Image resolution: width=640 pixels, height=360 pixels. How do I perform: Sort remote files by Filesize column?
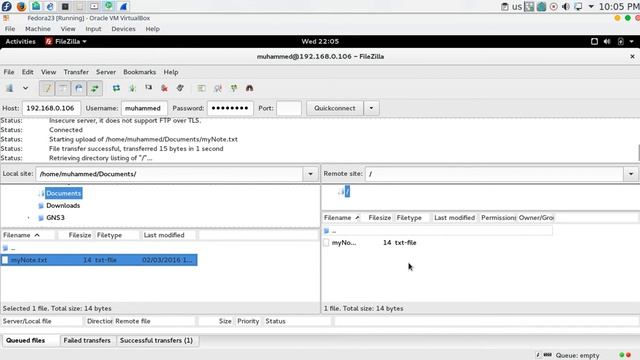pyautogui.click(x=378, y=218)
